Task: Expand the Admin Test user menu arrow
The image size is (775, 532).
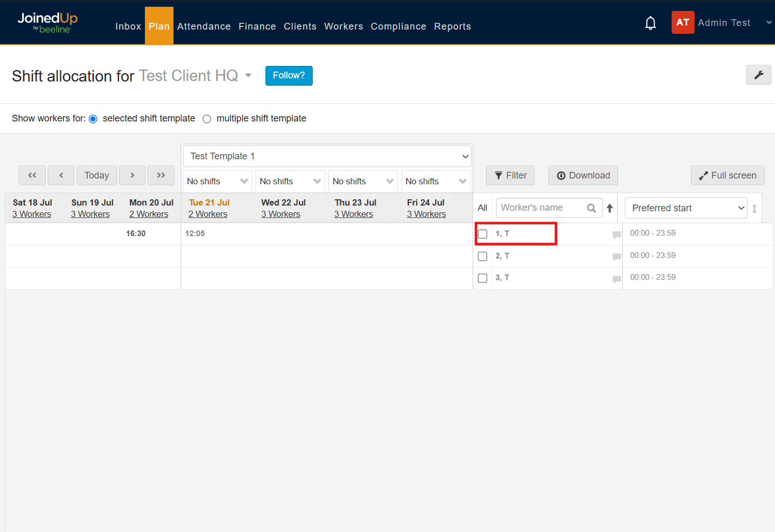Action: pyautogui.click(x=769, y=22)
